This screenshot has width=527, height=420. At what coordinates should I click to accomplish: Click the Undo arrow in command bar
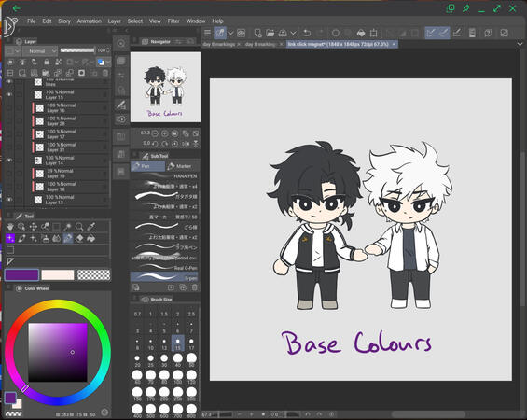coord(307,33)
